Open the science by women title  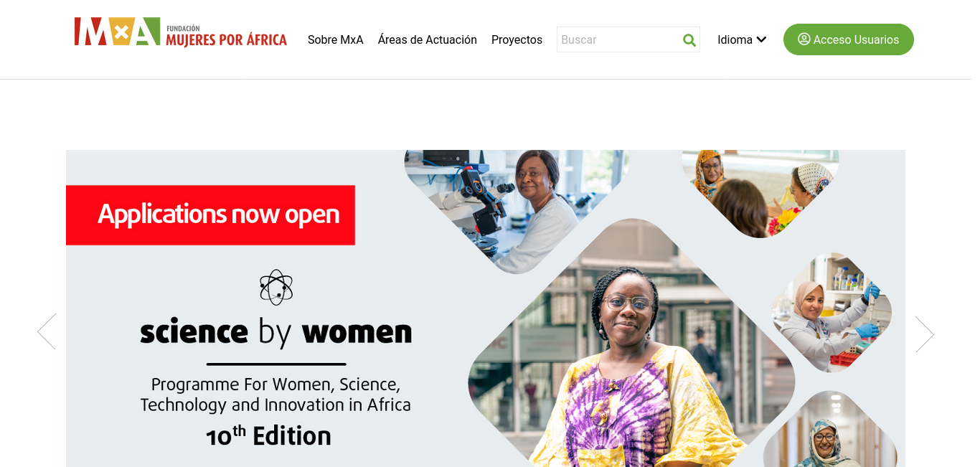coord(276,332)
